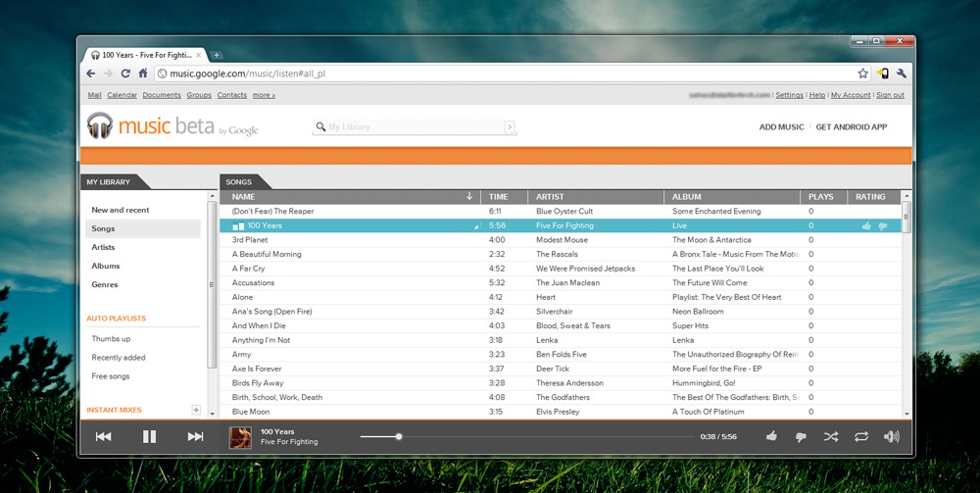Viewport: 980px width, 493px height.
Task: Open the Mail link
Action: click(94, 95)
